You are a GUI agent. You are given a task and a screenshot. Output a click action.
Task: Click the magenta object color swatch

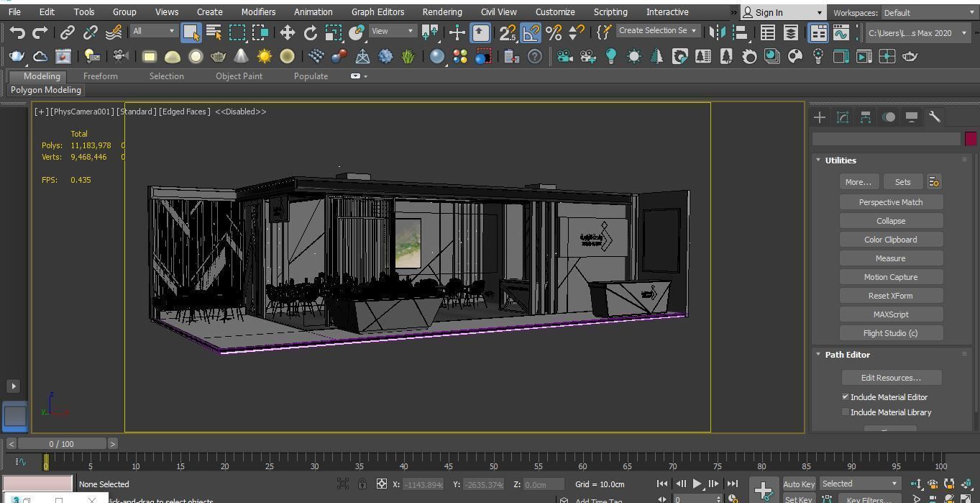[971, 139]
